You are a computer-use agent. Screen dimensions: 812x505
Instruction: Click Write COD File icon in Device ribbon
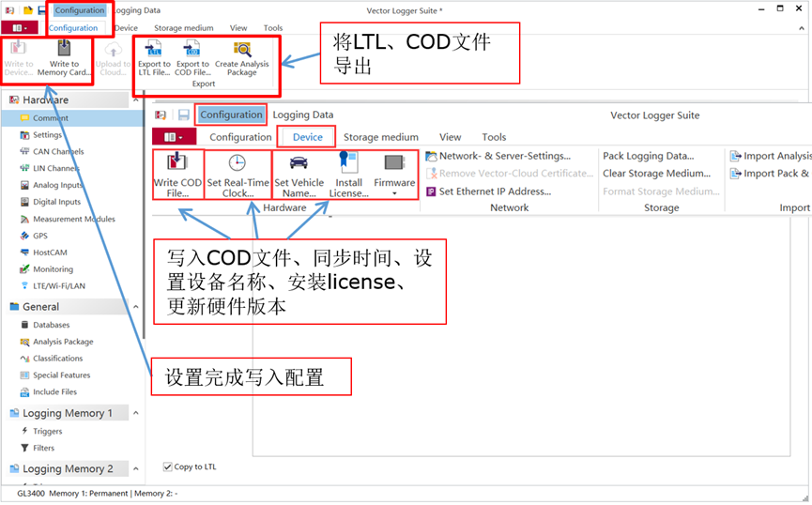pos(177,162)
